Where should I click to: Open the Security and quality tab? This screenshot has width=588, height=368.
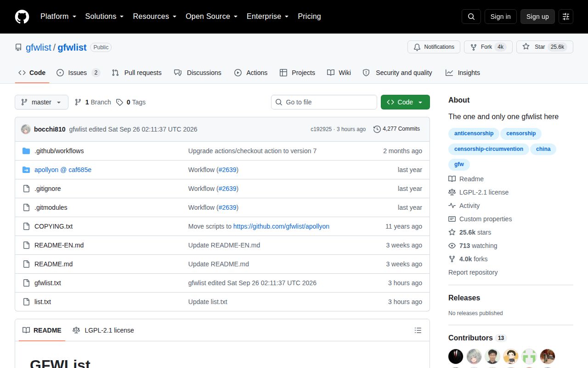click(x=397, y=73)
